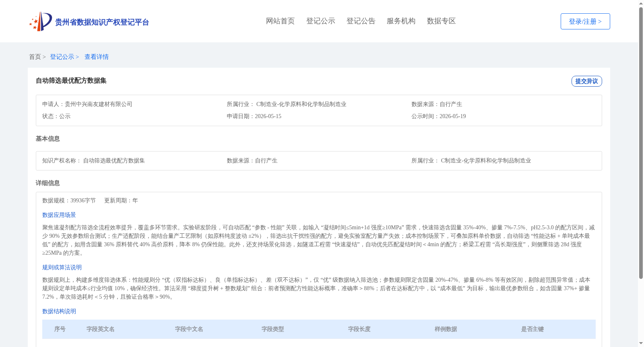Click the vertical scrollbar thumb
The image size is (644, 347).
coord(641,143)
